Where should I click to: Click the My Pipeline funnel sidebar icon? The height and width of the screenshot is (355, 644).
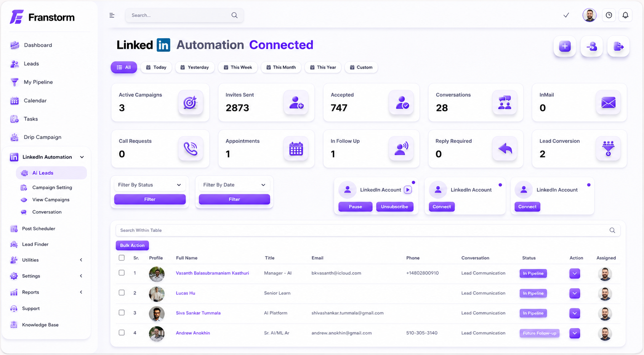[14, 82]
